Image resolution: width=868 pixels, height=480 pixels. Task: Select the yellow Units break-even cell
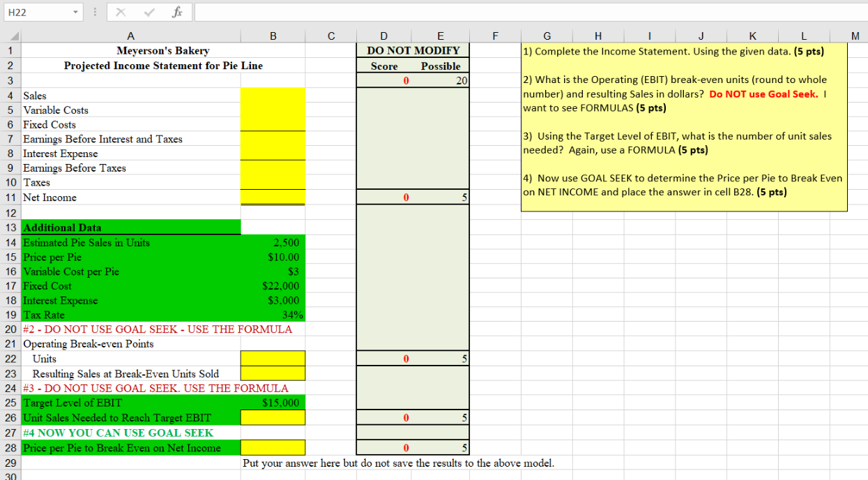[x=273, y=359]
